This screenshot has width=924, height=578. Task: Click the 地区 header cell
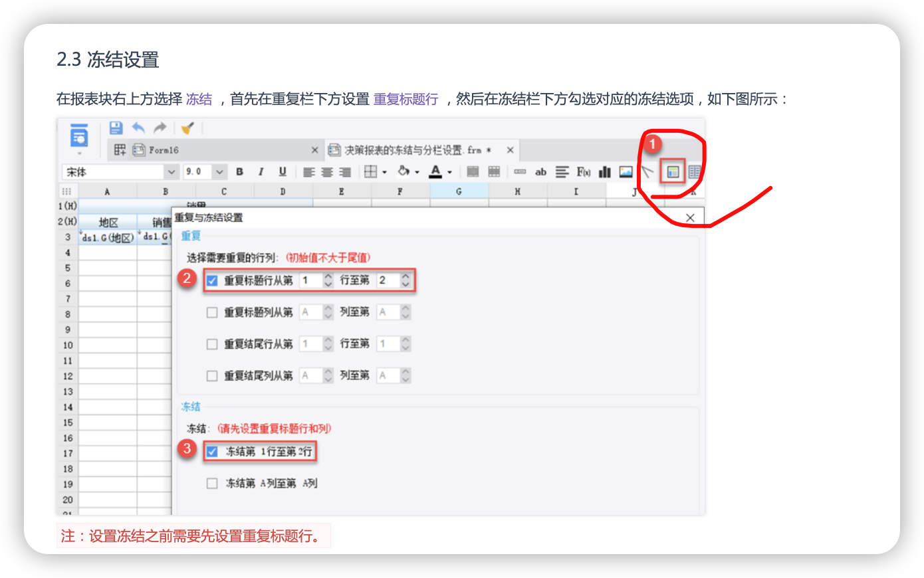coord(108,222)
